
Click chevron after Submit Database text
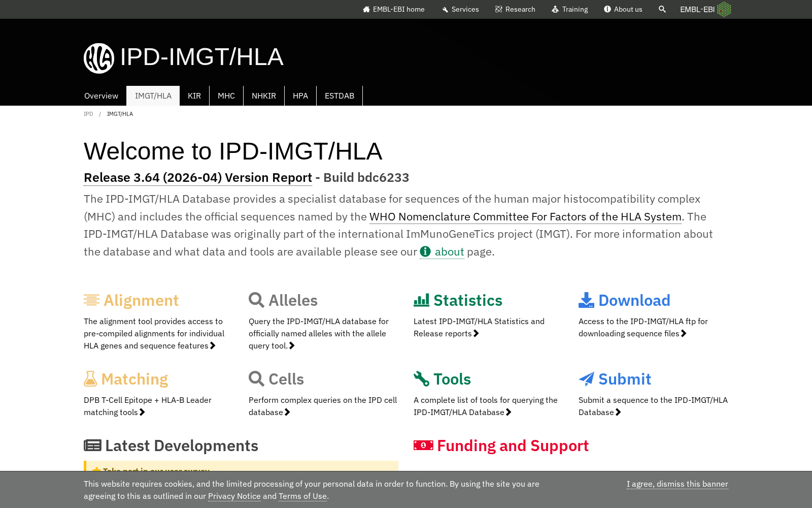(x=618, y=412)
